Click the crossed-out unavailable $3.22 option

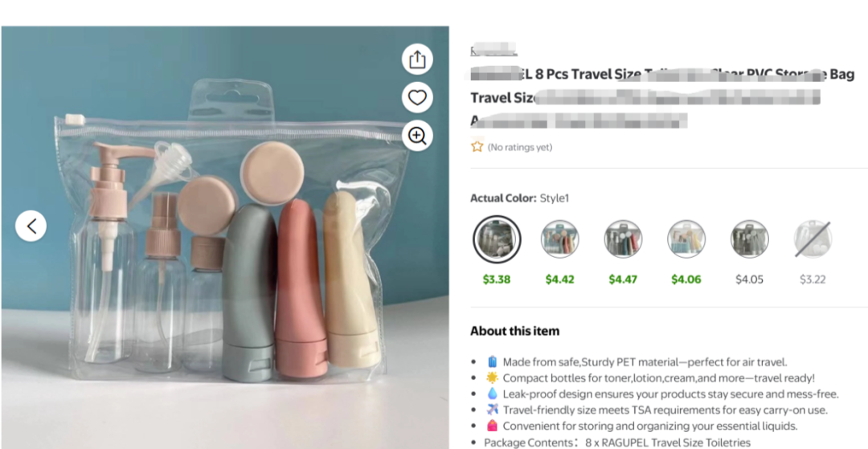(x=813, y=239)
